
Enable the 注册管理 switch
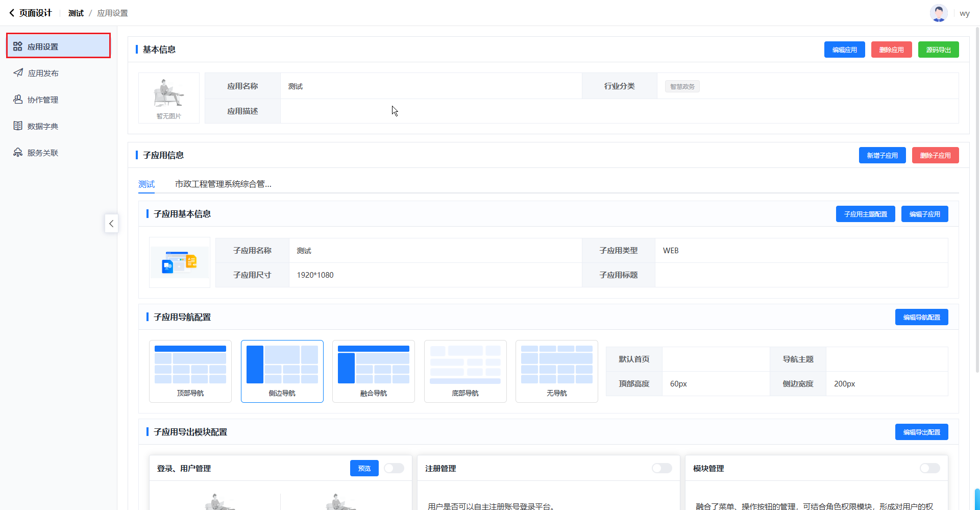click(661, 468)
